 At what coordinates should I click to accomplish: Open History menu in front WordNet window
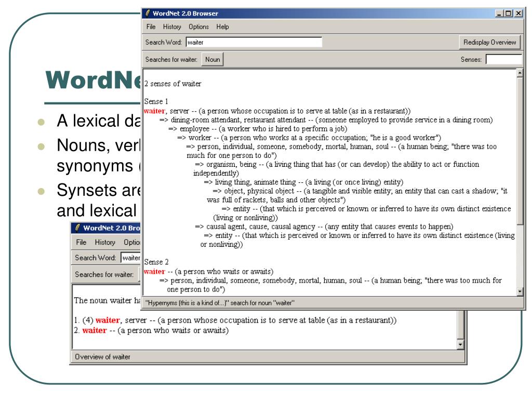171,27
